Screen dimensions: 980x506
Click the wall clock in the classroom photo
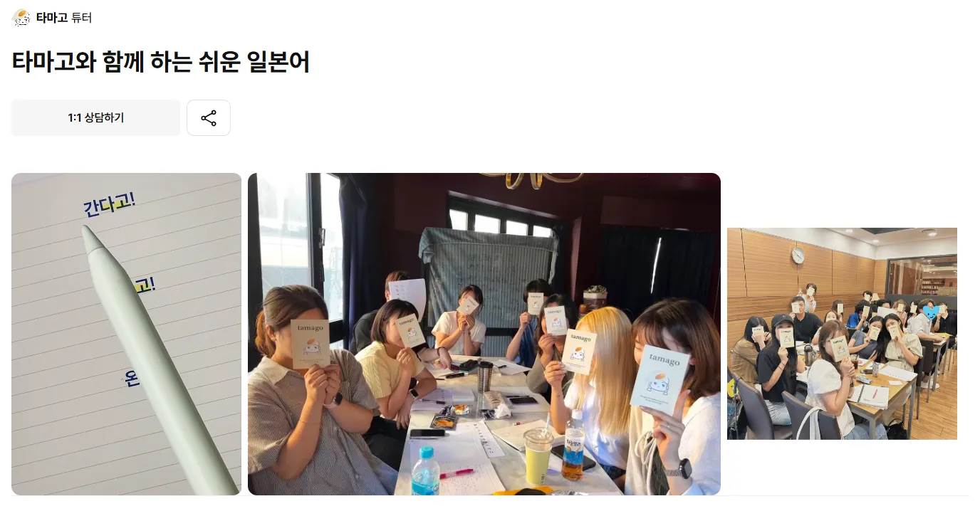click(x=798, y=255)
